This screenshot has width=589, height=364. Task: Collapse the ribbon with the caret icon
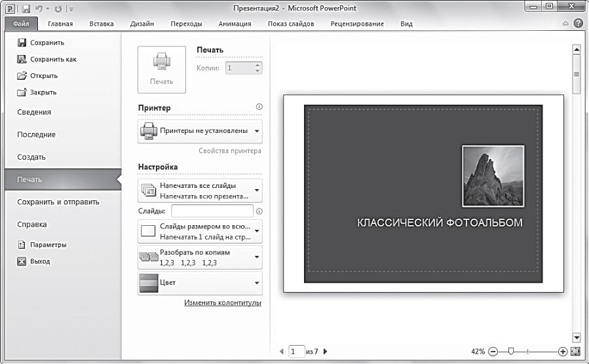click(x=565, y=24)
